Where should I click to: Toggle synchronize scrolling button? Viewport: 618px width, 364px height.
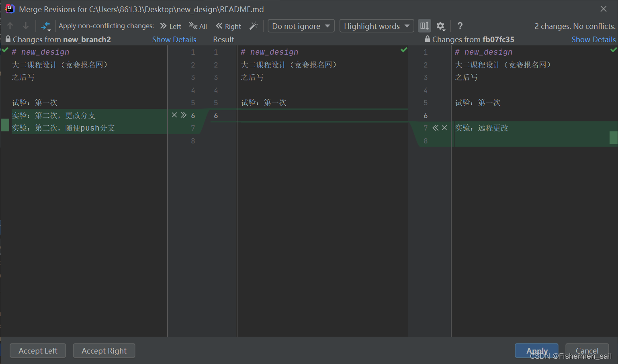(424, 26)
